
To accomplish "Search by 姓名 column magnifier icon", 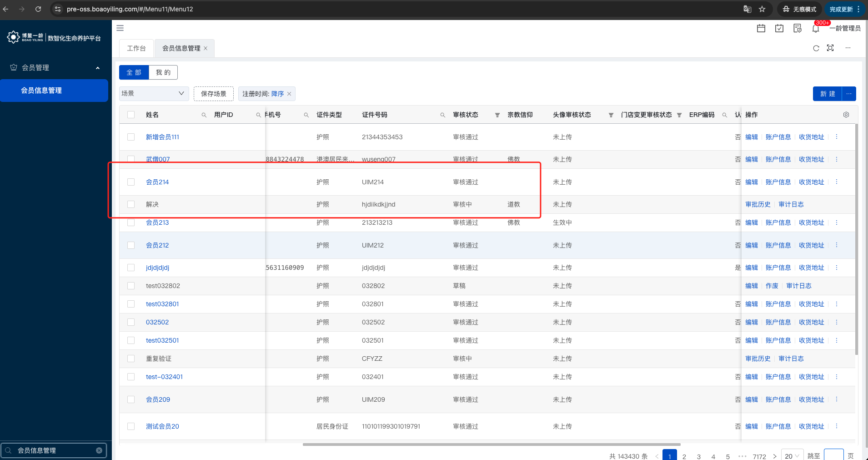I will tap(204, 115).
